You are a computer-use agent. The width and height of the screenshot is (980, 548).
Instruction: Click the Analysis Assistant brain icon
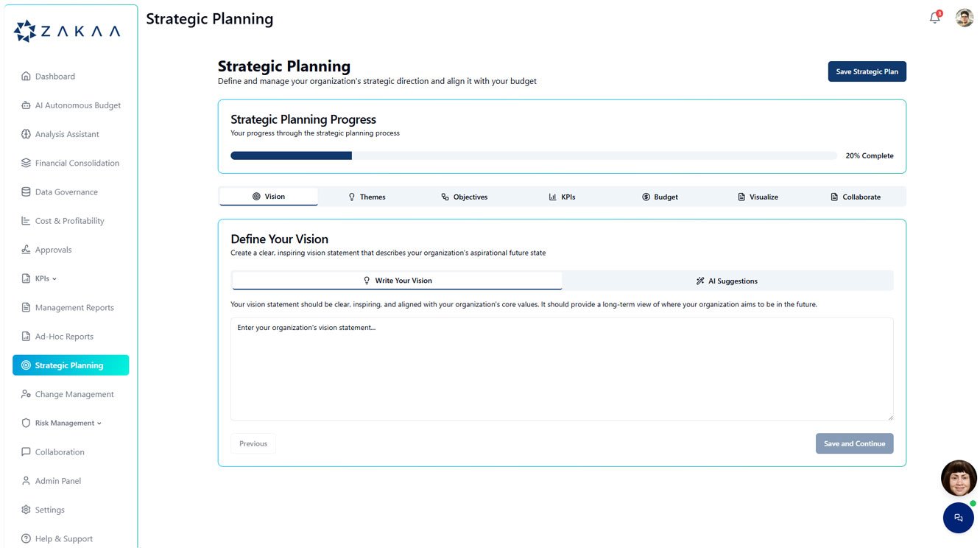point(26,134)
